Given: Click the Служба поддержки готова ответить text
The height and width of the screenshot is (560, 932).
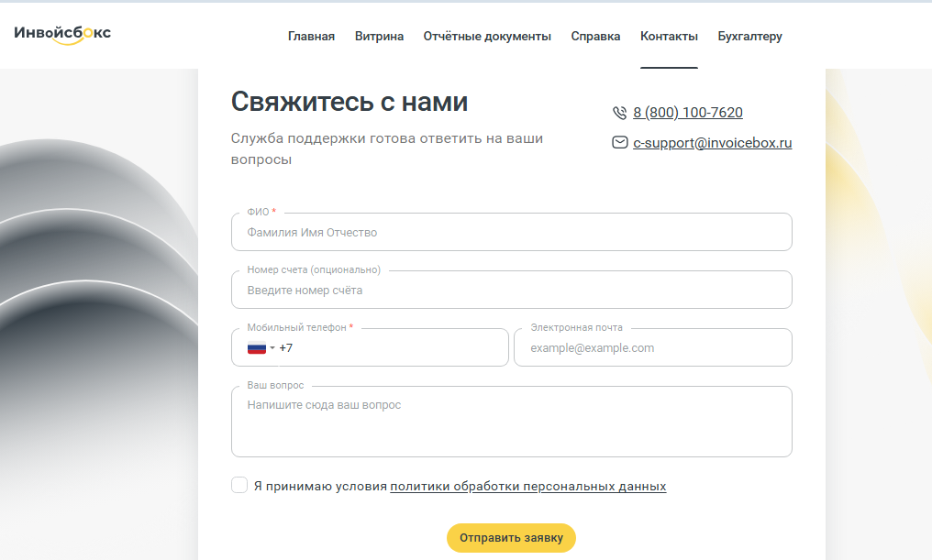Looking at the screenshot, I should (387, 148).
